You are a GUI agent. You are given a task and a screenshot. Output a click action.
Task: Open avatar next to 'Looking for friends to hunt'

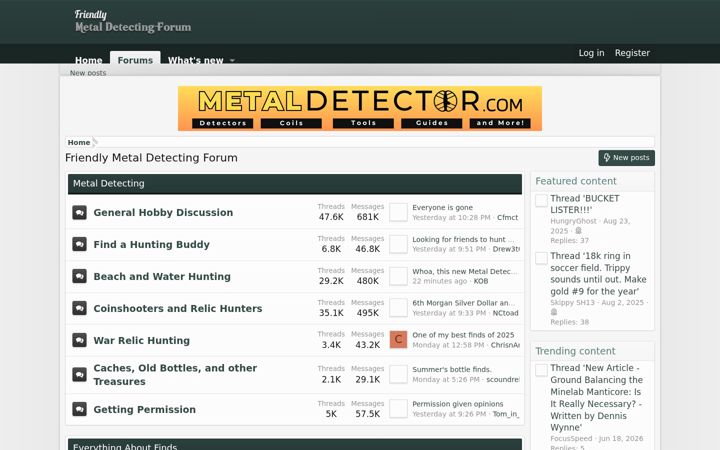(x=398, y=244)
